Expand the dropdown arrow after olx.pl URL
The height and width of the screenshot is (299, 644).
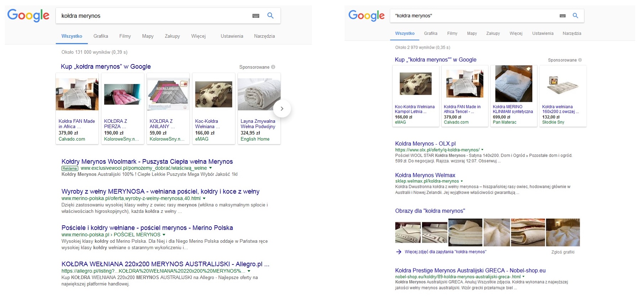482,150
